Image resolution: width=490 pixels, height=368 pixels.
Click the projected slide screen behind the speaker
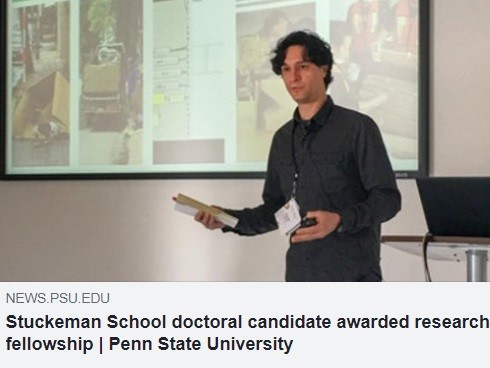point(215,87)
